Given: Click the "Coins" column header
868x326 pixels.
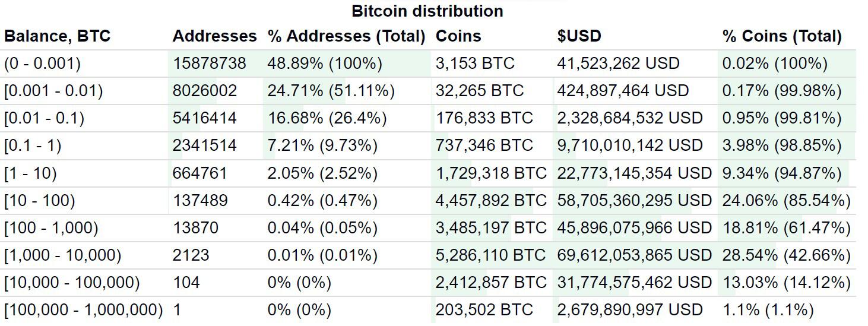Looking at the screenshot, I should [x=458, y=36].
